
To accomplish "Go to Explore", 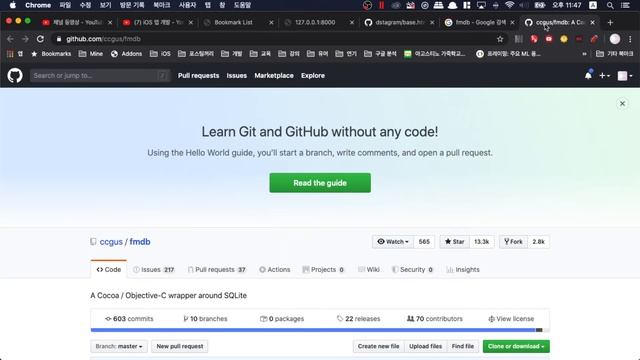I will pyautogui.click(x=313, y=76).
